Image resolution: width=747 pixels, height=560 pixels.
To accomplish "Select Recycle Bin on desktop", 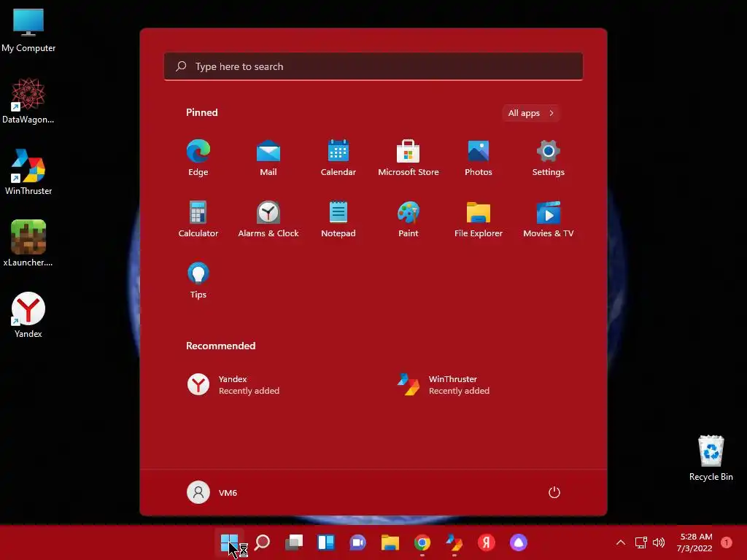I will (x=711, y=458).
